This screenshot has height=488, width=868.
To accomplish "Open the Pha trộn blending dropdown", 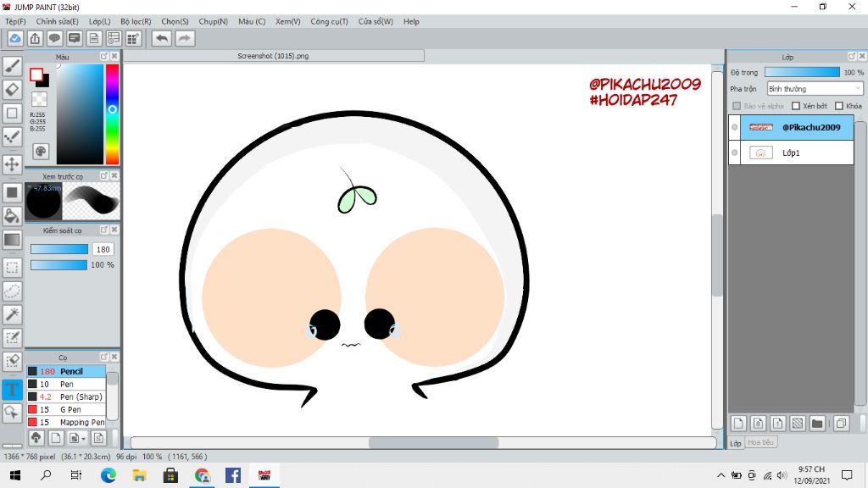I will [815, 88].
